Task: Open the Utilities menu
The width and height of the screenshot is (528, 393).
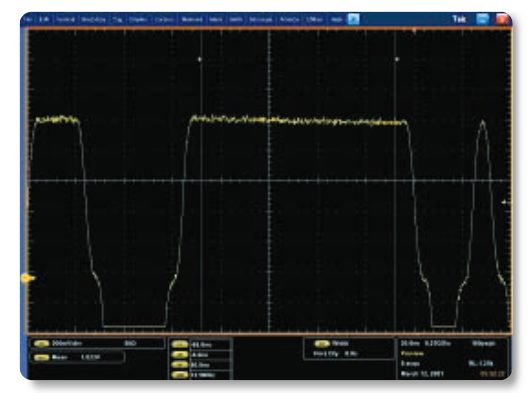Action: [314, 20]
